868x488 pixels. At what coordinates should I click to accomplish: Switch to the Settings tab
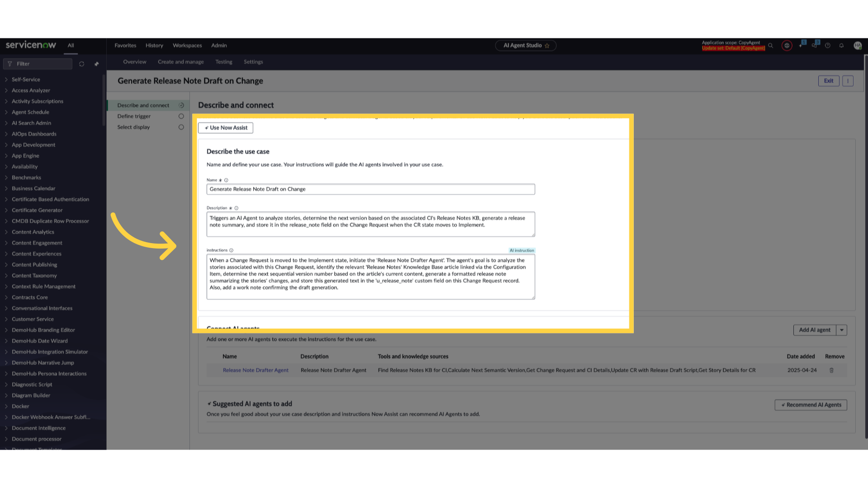pos(253,62)
